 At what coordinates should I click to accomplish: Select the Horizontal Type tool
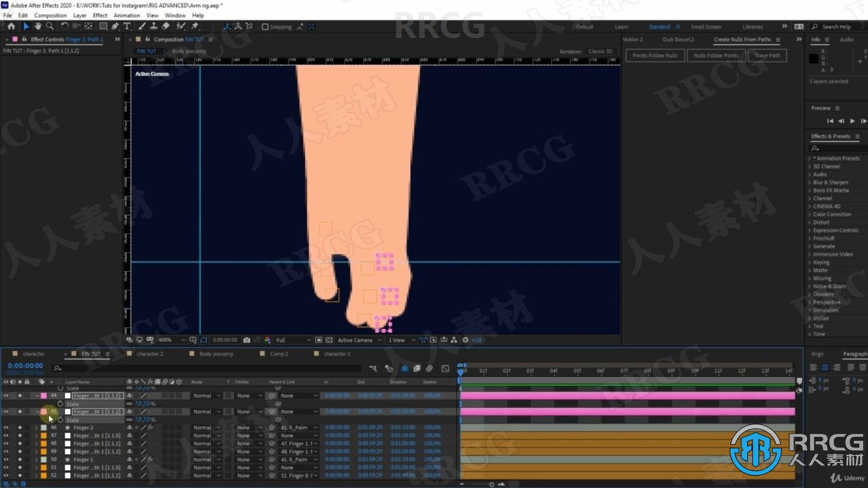127,26
